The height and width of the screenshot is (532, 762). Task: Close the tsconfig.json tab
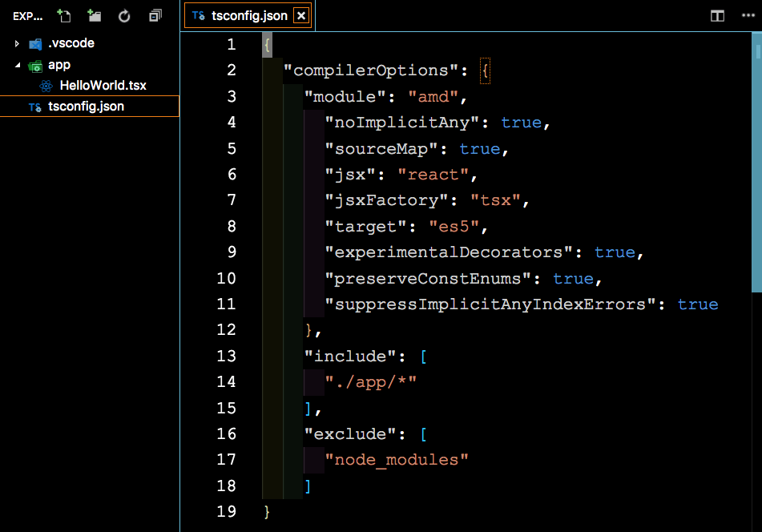[x=300, y=16]
